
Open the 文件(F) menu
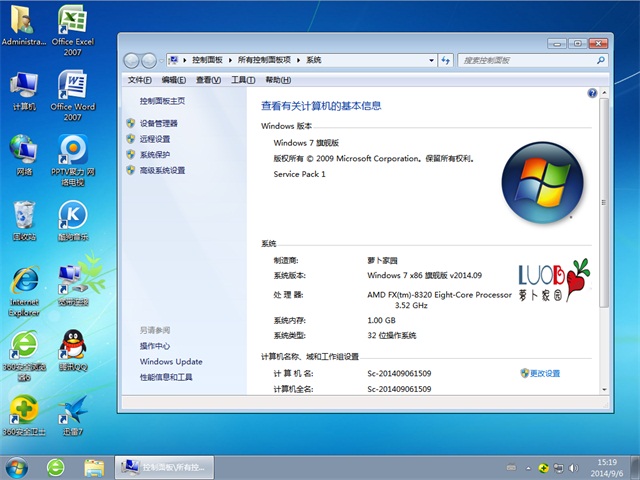click(140, 80)
